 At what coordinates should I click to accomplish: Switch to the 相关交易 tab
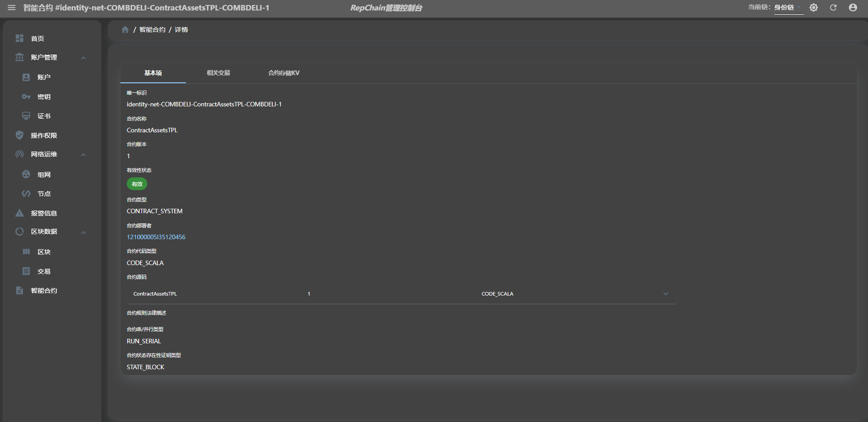[x=218, y=73]
